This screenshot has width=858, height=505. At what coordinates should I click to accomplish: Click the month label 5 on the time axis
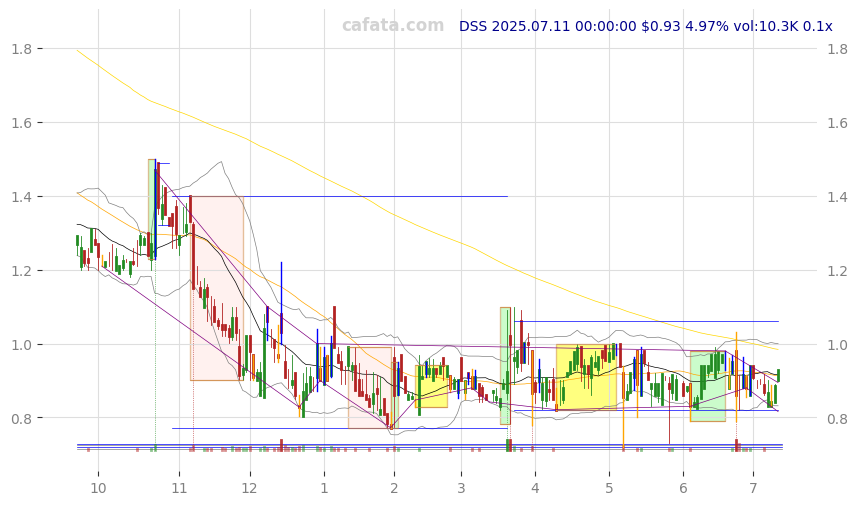click(609, 488)
